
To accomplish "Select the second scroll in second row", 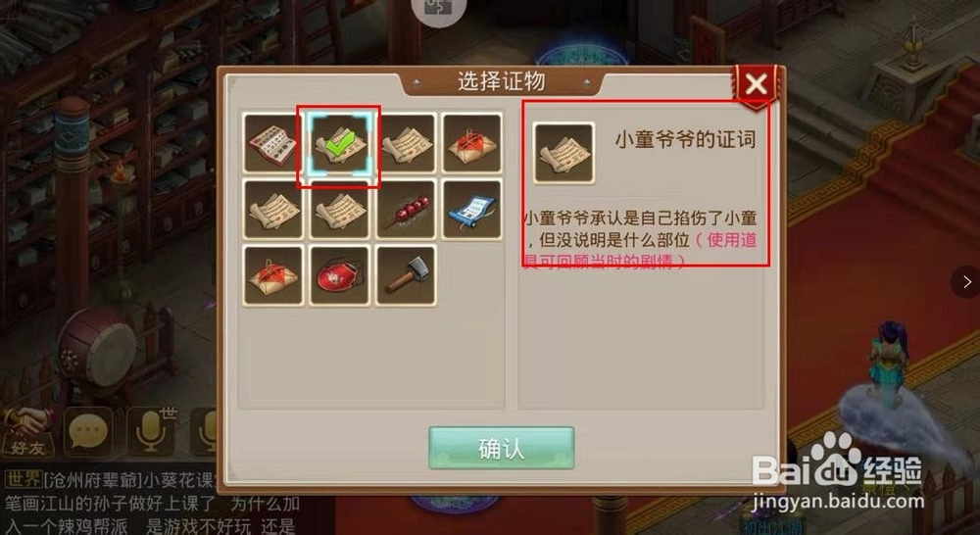I will (339, 210).
